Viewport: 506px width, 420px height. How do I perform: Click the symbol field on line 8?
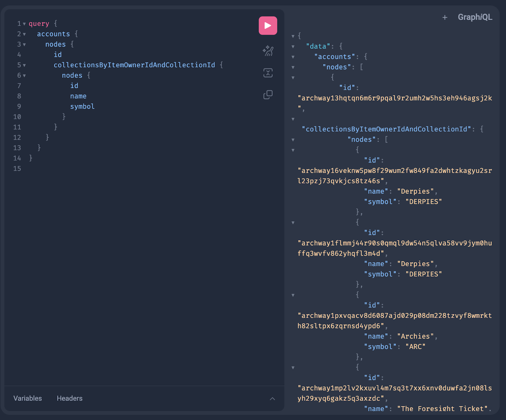click(82, 107)
